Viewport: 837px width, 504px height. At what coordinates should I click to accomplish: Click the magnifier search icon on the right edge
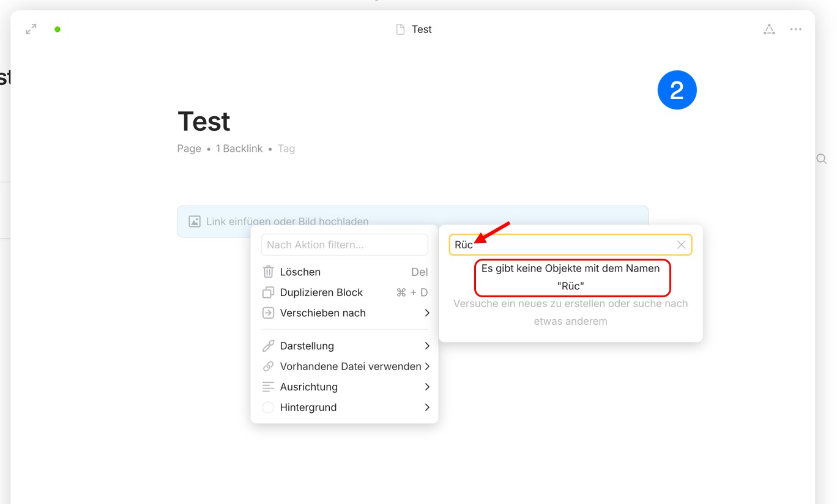[822, 158]
